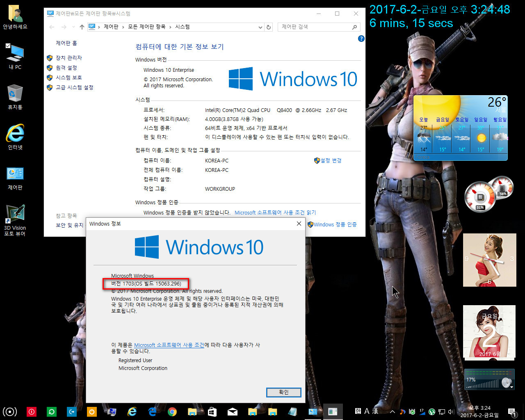The width and height of the screenshot is (525, 420).
Task: Click the search magnifier in 제어판 검색
Action: tap(354, 27)
